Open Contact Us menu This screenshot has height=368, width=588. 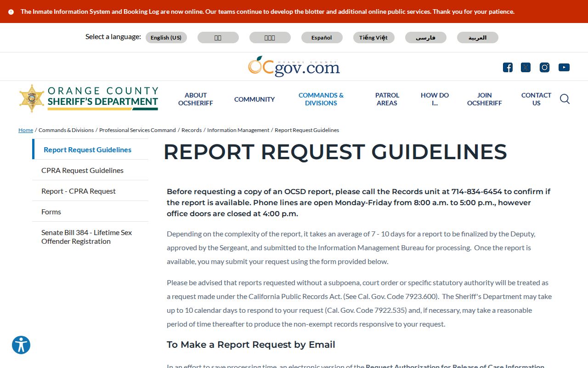pos(536,99)
